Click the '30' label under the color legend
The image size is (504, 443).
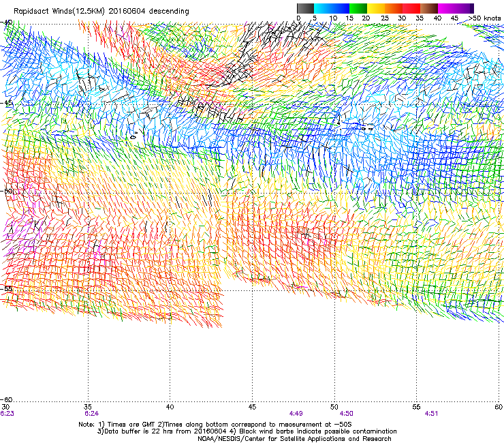[402, 18]
